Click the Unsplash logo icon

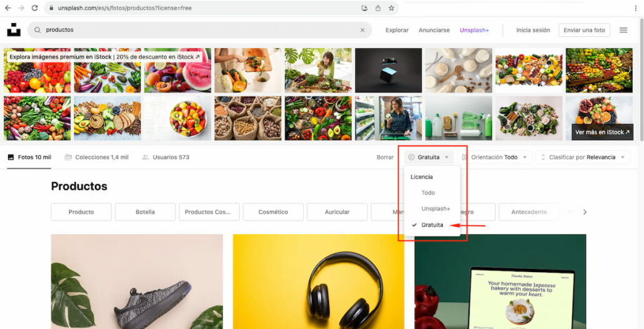coord(14,30)
